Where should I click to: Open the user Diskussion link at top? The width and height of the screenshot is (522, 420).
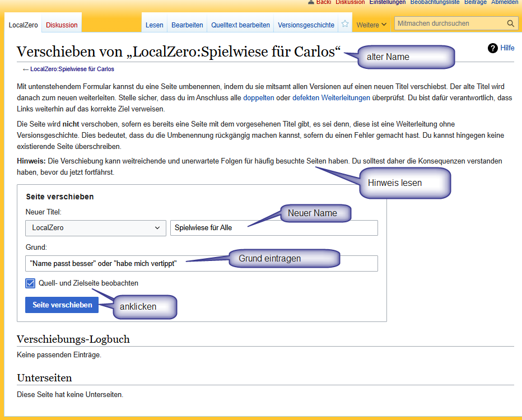point(350,2)
